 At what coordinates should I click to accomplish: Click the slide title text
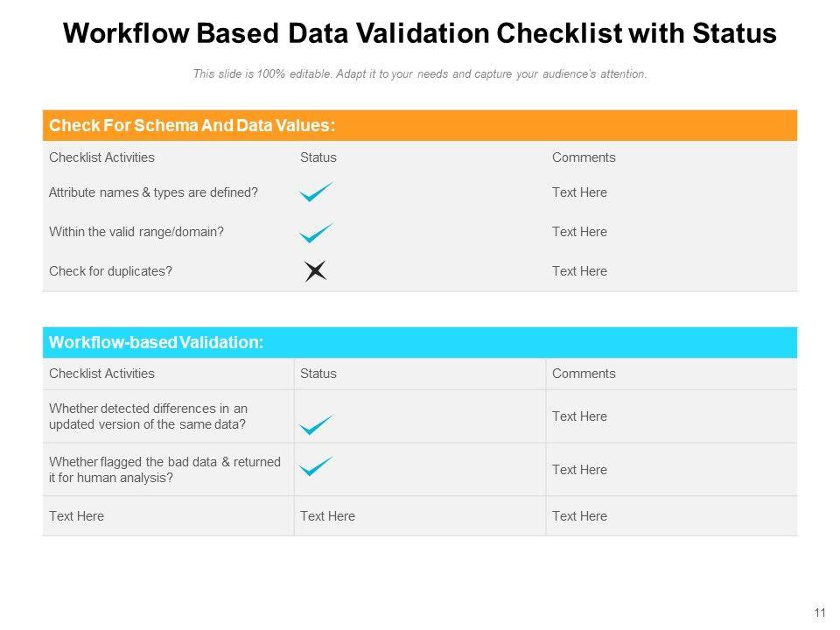click(420, 34)
